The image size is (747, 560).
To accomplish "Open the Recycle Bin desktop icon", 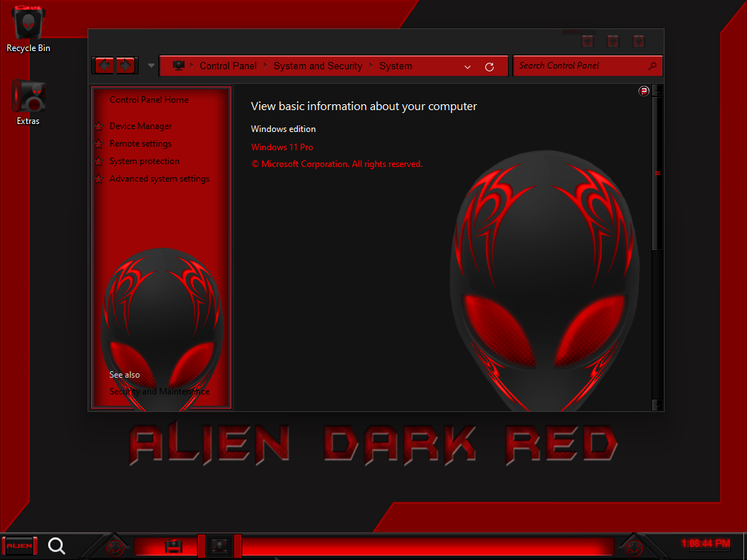I will pos(28,28).
